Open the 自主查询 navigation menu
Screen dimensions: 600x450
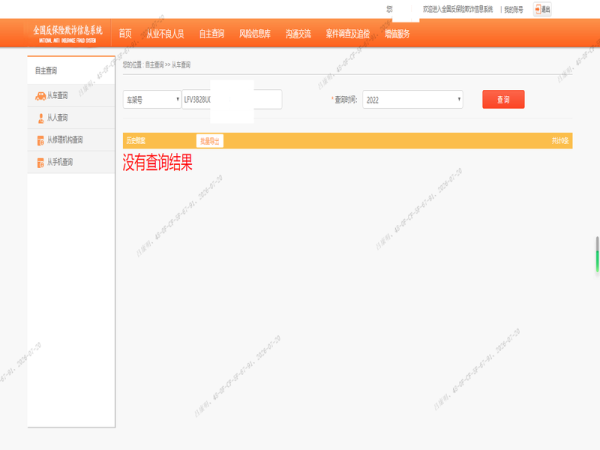(212, 34)
